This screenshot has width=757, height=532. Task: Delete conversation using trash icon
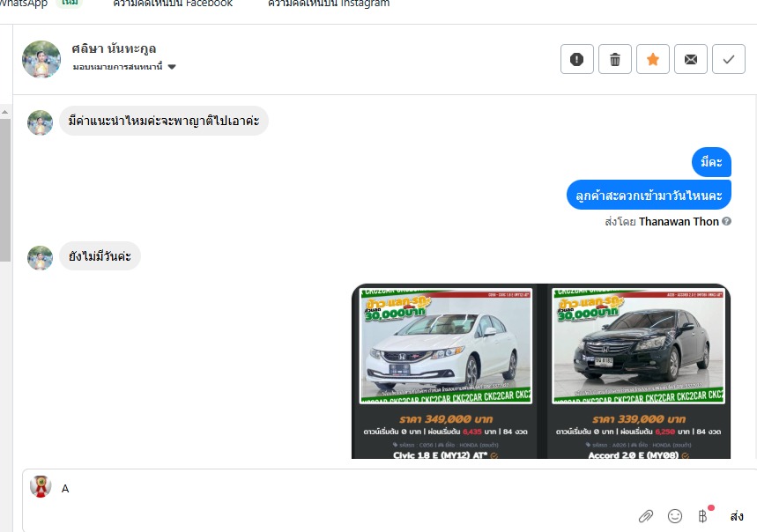(x=615, y=59)
